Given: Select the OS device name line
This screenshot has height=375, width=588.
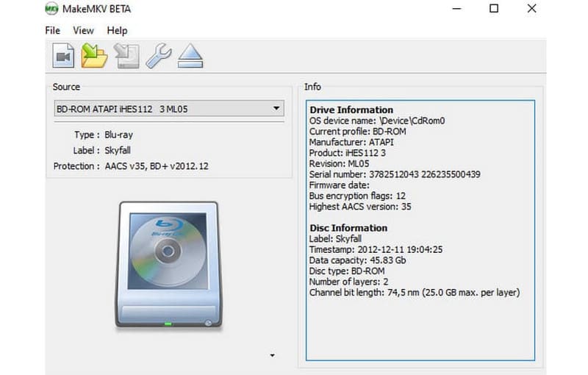Looking at the screenshot, I should tap(377, 121).
